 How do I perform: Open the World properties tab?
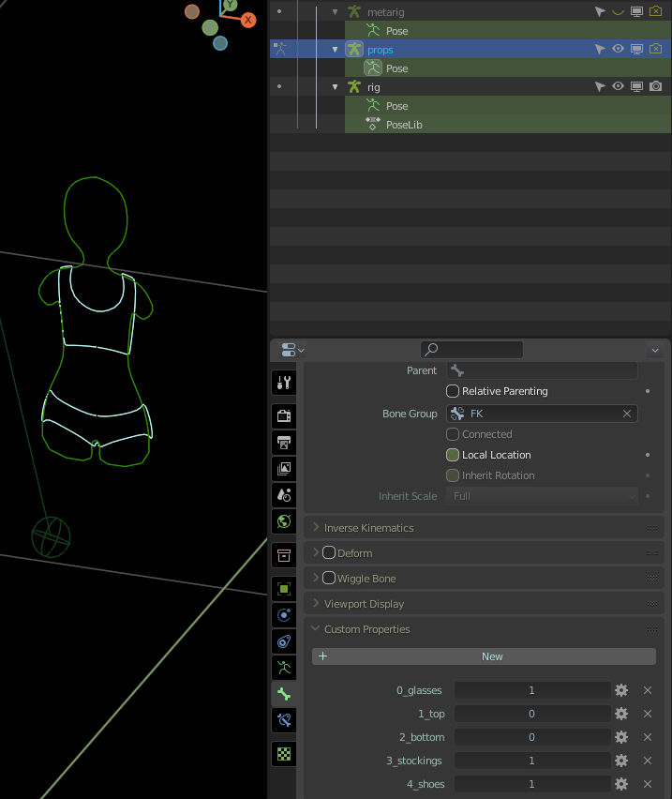click(285, 520)
